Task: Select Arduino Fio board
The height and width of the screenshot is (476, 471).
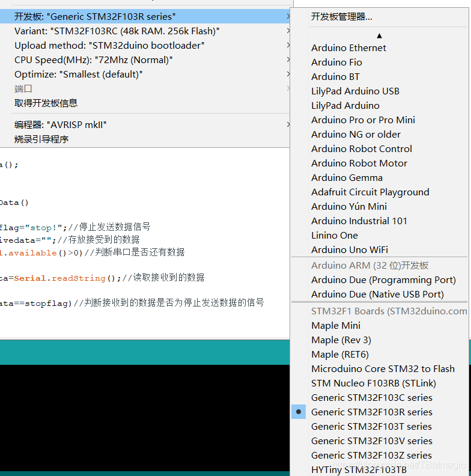Action: [379, 63]
